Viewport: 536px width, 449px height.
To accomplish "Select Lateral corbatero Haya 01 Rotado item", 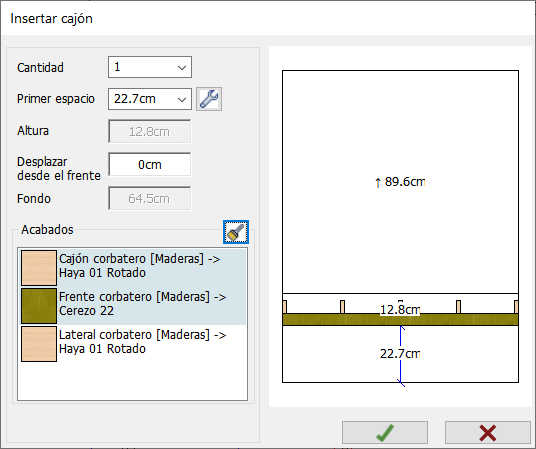I will tap(133, 344).
